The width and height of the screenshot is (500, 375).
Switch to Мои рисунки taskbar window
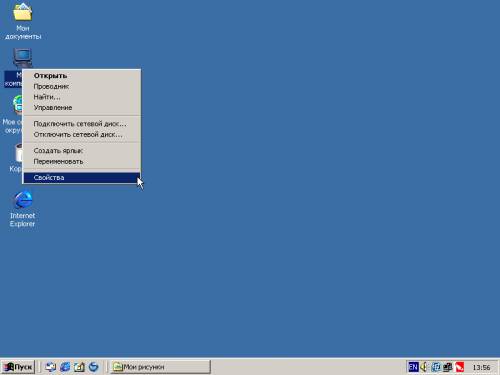click(x=161, y=367)
